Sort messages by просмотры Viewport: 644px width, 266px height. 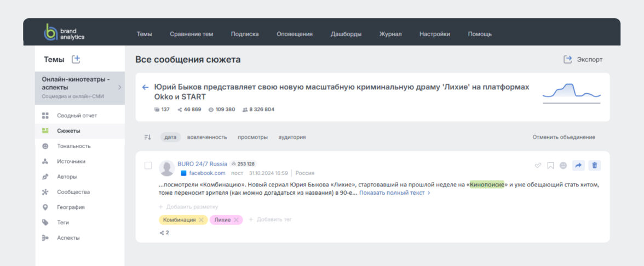[252, 137]
